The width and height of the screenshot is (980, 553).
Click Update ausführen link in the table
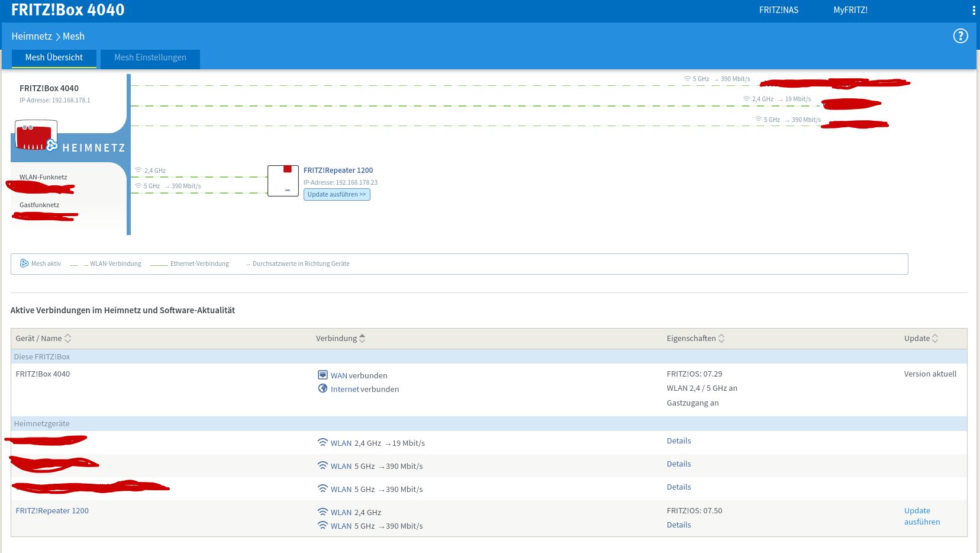(x=922, y=516)
